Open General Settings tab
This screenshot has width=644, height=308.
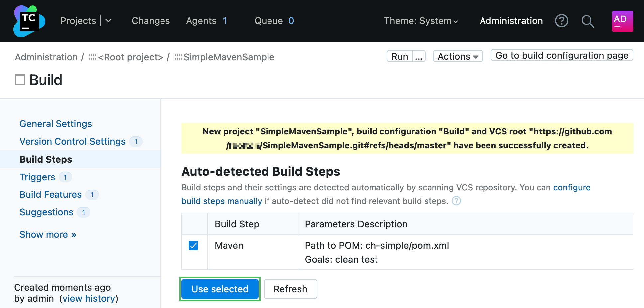[x=55, y=124]
